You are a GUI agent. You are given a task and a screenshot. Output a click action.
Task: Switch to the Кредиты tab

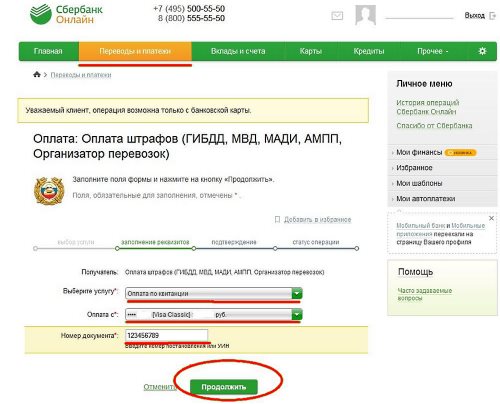tap(369, 51)
